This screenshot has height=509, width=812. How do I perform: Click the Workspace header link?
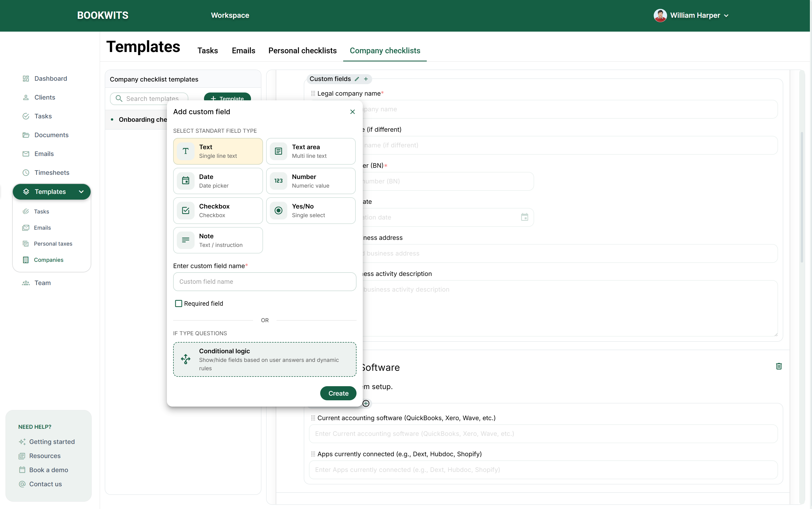[x=230, y=15]
